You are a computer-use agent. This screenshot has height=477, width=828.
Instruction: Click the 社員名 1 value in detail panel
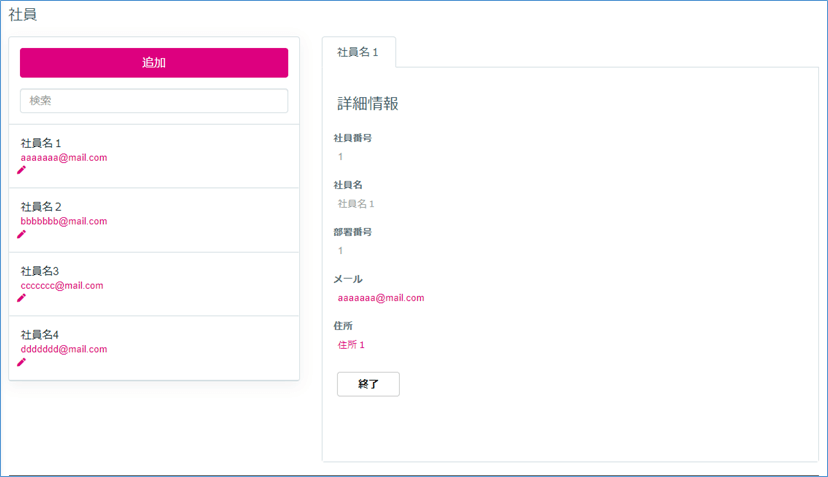356,204
